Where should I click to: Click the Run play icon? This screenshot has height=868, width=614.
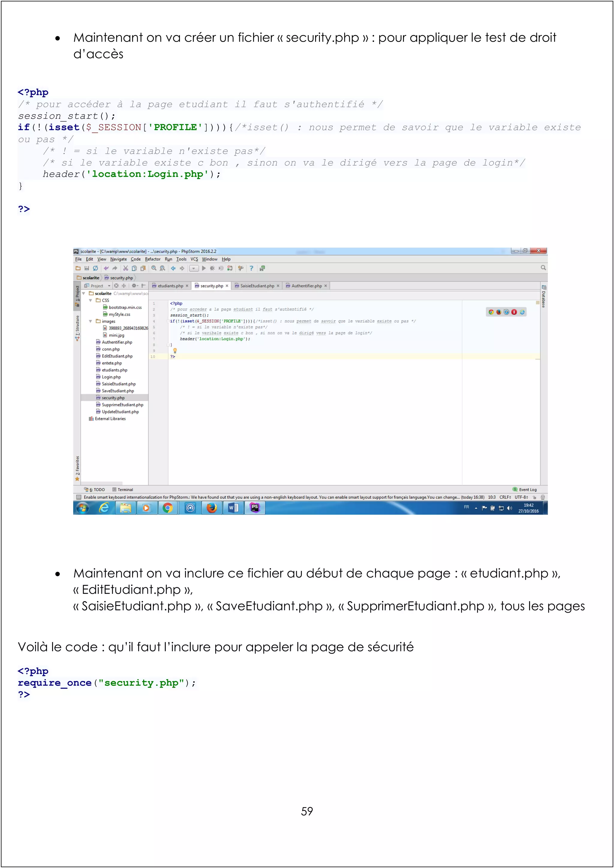click(x=204, y=268)
